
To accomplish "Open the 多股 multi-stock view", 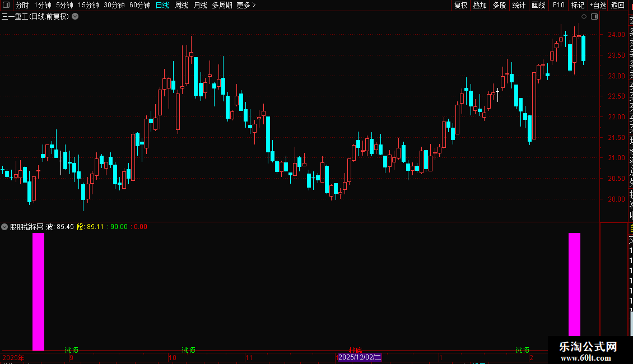I will 499,5.
